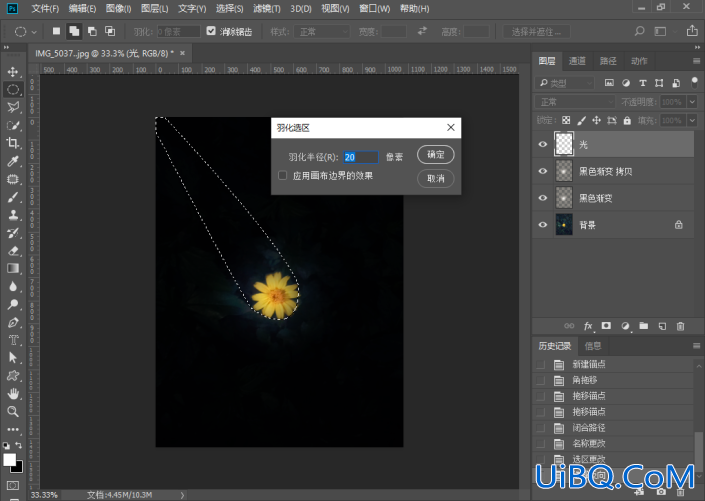This screenshot has height=501, width=705.
Task: Open marquee style dropdown
Action: pos(322,31)
